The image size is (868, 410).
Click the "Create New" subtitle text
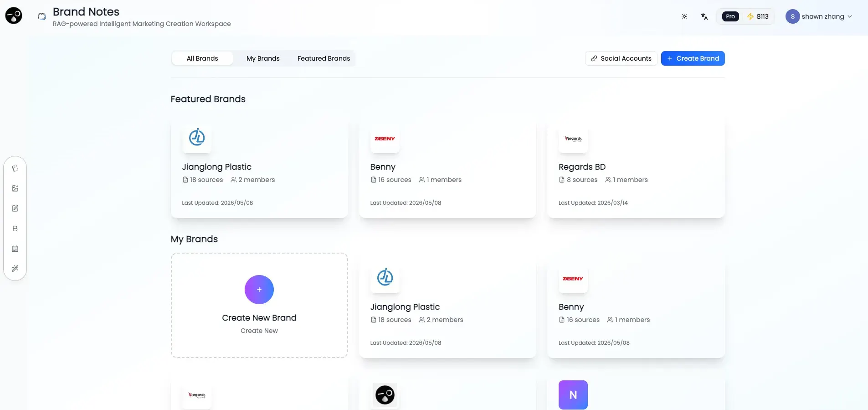click(259, 331)
